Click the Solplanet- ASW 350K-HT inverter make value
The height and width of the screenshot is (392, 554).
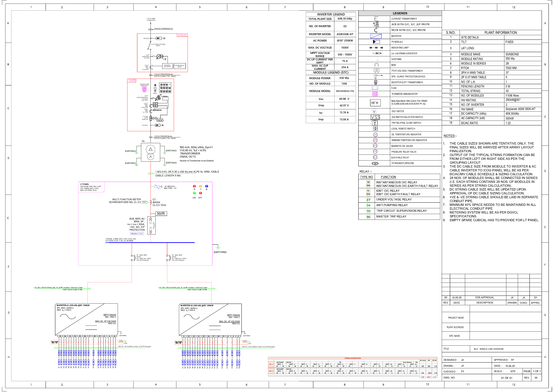coord(520,109)
